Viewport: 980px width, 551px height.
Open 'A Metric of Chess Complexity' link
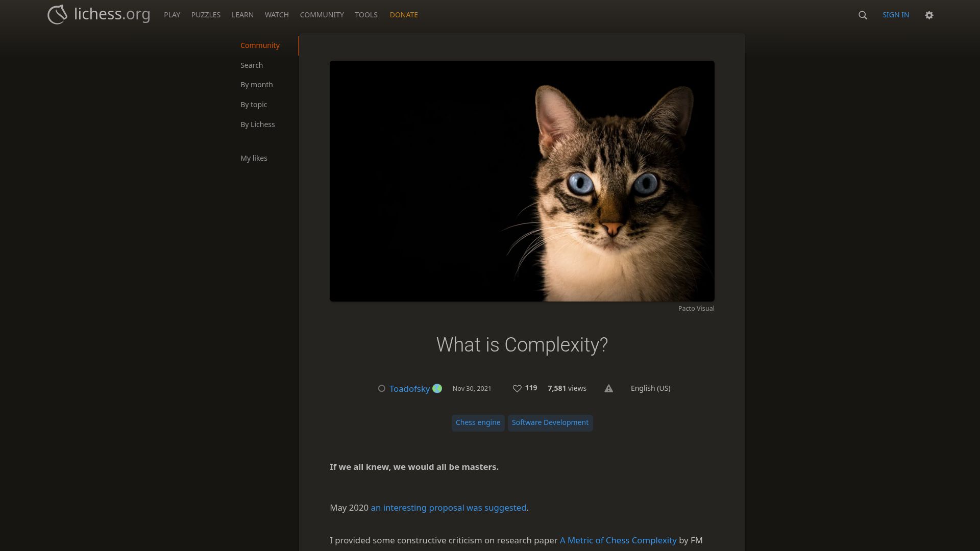click(x=618, y=540)
